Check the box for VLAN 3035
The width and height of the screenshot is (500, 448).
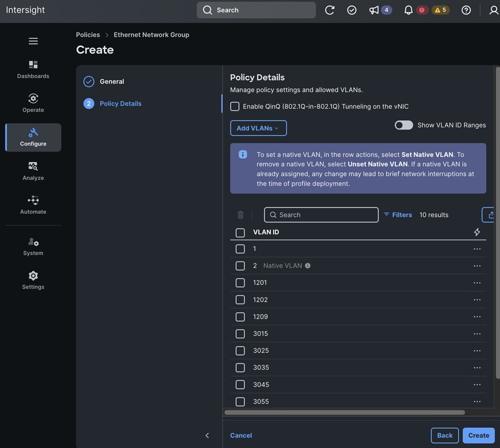(240, 367)
